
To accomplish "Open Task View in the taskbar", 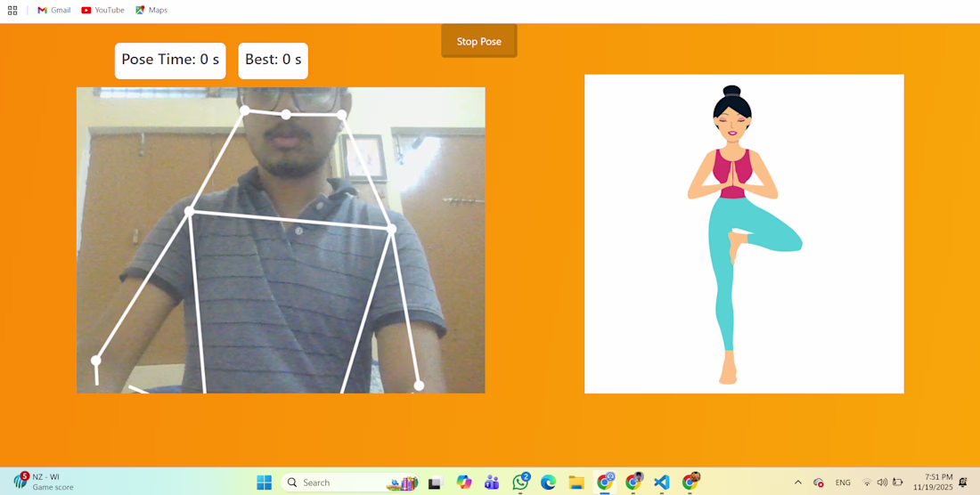I will click(435, 483).
